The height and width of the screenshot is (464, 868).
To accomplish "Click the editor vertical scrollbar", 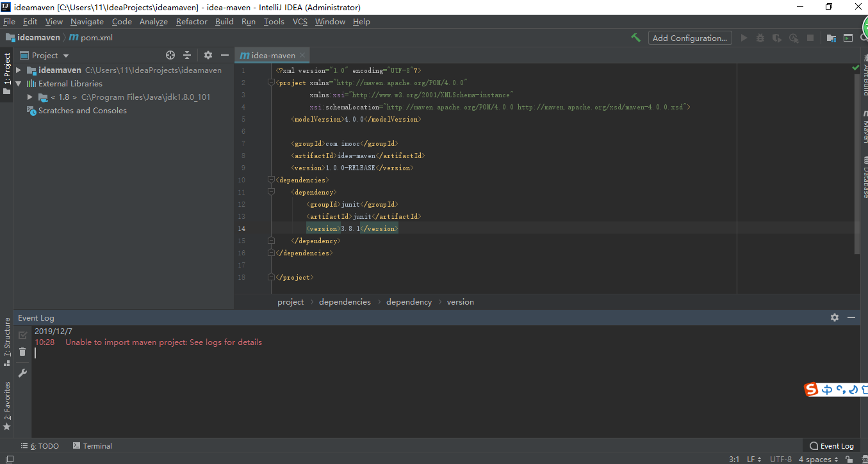I will point(857,163).
